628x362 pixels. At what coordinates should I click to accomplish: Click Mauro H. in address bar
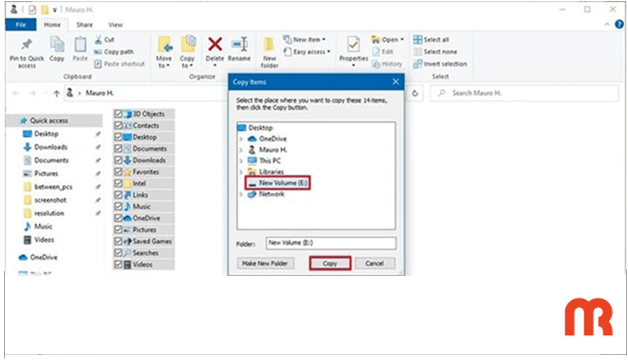(100, 93)
